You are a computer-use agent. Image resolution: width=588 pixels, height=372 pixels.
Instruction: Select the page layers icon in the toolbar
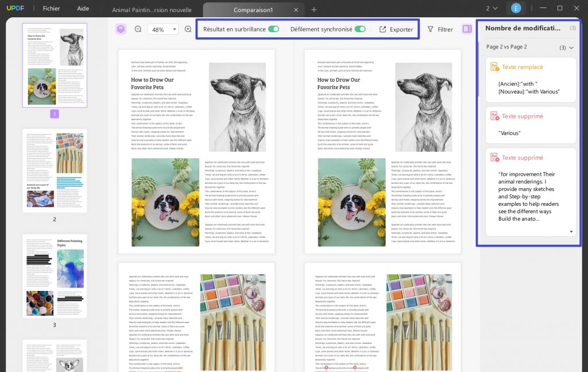121,29
